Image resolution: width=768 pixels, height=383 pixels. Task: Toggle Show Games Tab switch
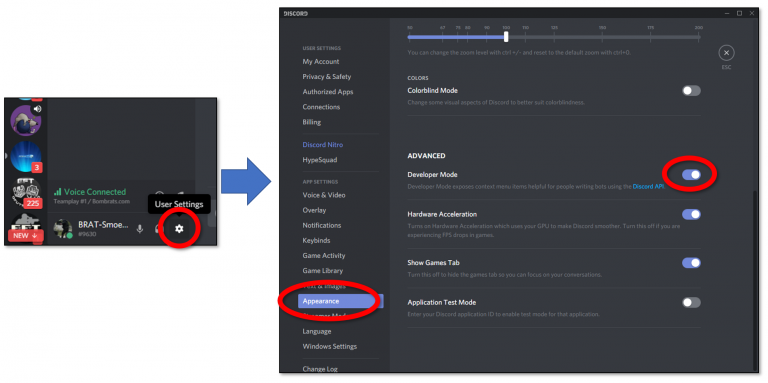coord(691,263)
